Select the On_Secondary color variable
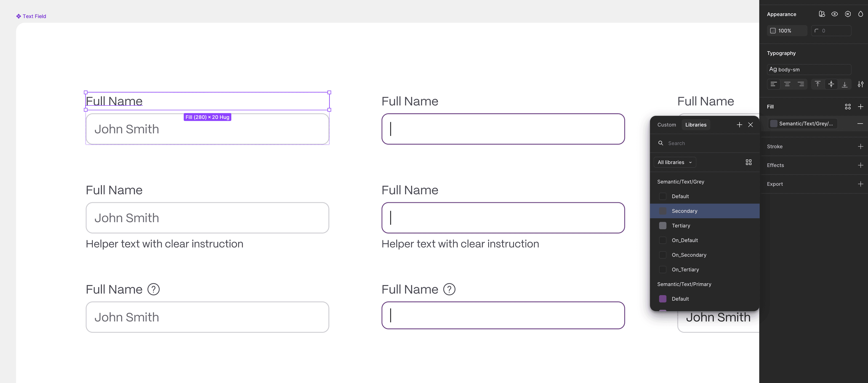 coord(705,255)
